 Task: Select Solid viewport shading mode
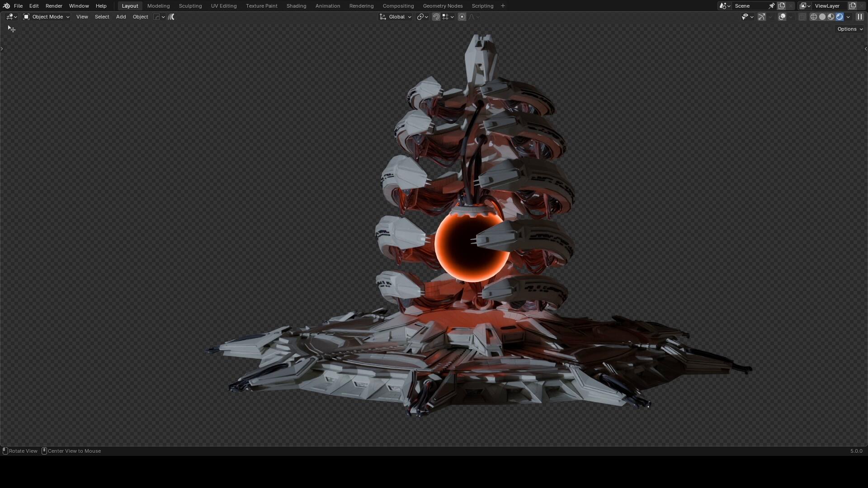pyautogui.click(x=823, y=17)
